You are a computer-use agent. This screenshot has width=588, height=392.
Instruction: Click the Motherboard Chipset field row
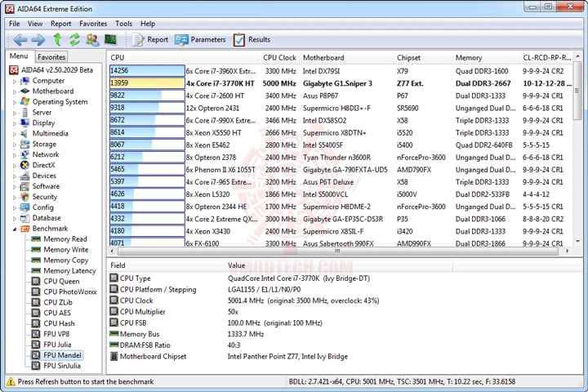[x=229, y=356]
